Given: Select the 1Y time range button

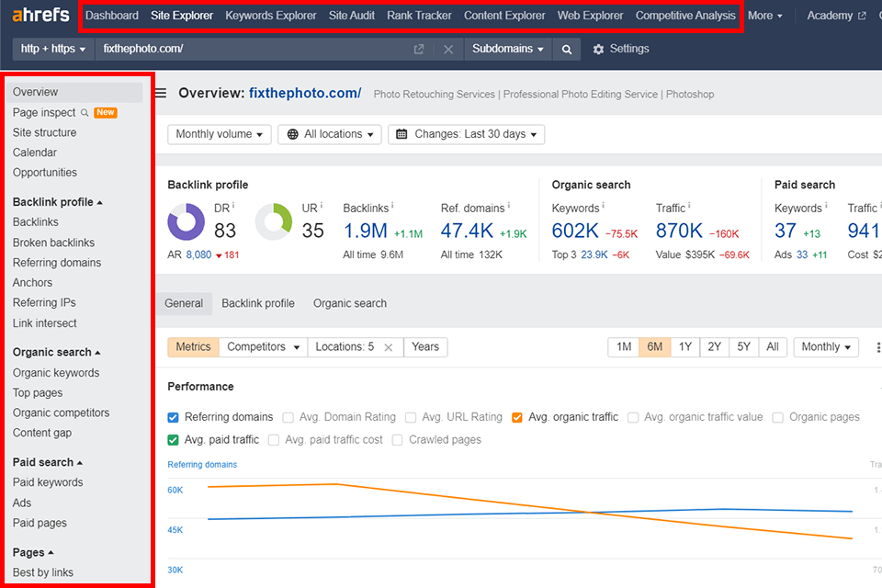Looking at the screenshot, I should (x=684, y=347).
